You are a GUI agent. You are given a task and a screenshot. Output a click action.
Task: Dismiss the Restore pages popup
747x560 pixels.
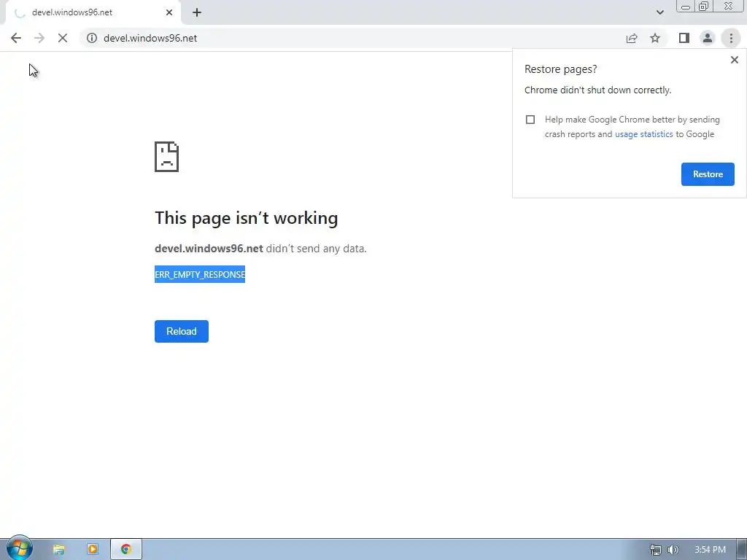coord(734,60)
